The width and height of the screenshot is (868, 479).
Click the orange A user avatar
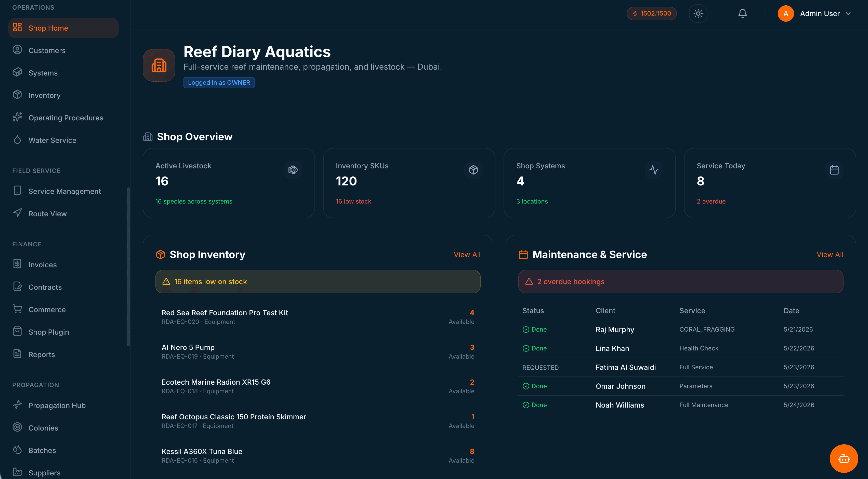786,14
